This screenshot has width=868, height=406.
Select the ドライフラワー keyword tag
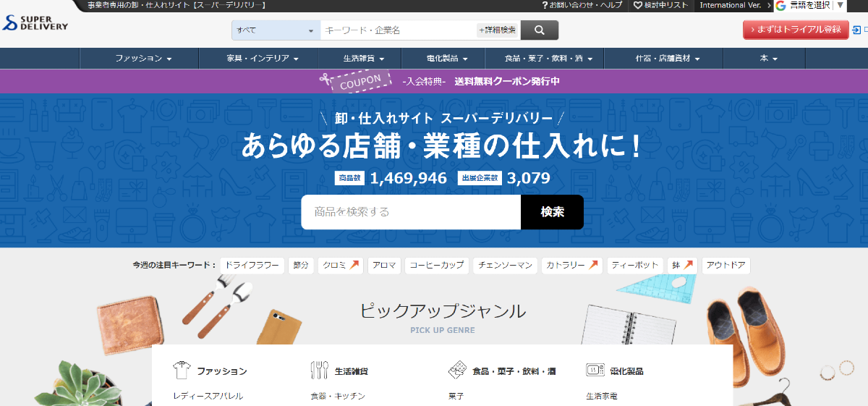252,266
